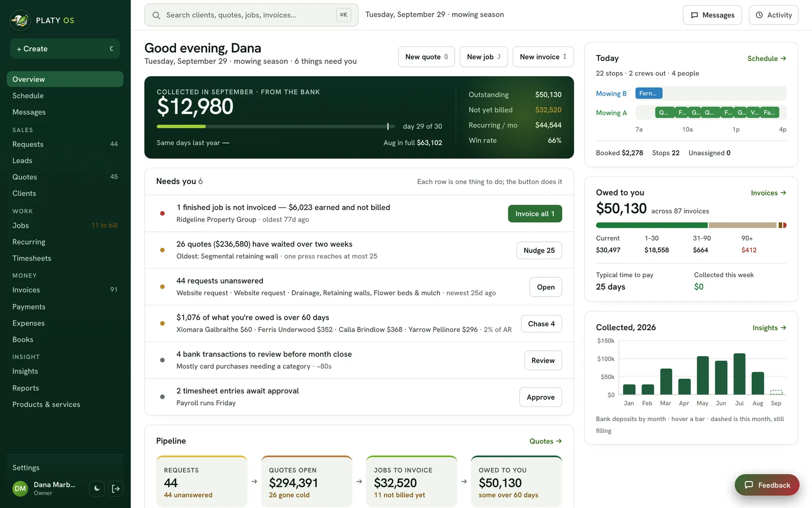Click the Invoice all 1 button
Screen dimensions: 812x508
[535, 214]
